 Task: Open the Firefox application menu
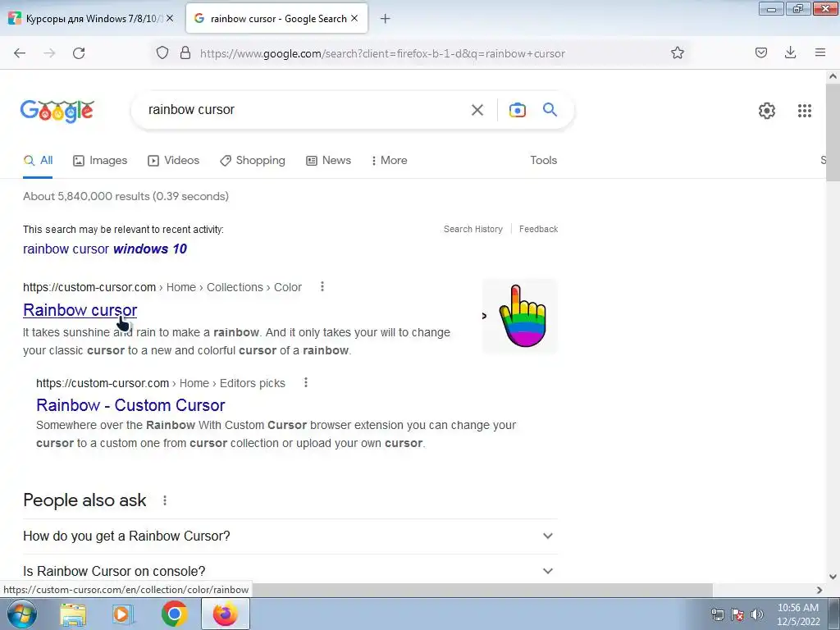819,52
